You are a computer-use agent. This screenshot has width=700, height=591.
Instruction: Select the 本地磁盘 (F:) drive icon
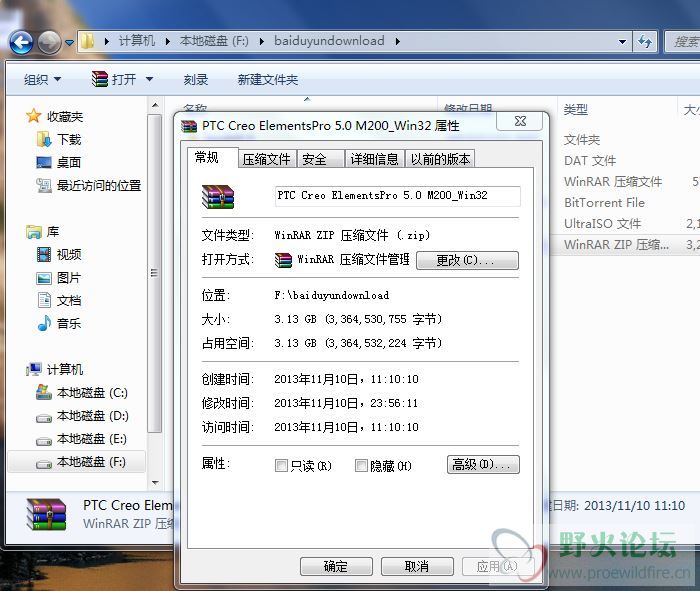pyautogui.click(x=44, y=465)
